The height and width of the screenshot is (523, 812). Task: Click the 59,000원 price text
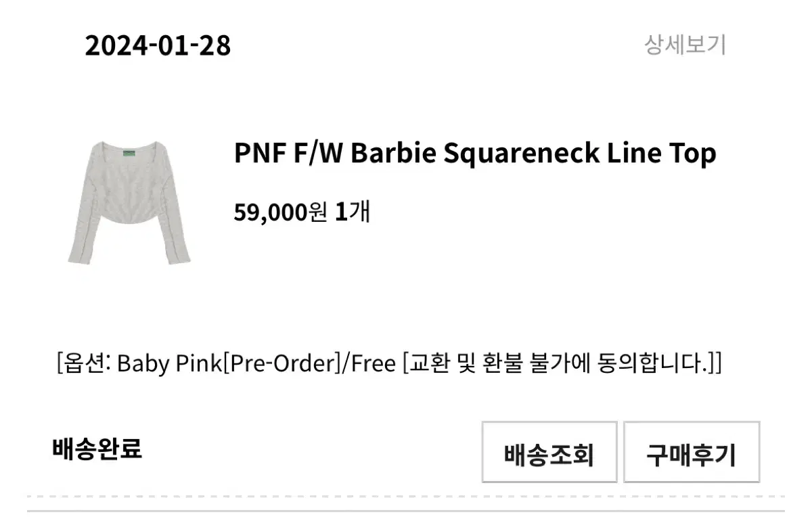(280, 212)
